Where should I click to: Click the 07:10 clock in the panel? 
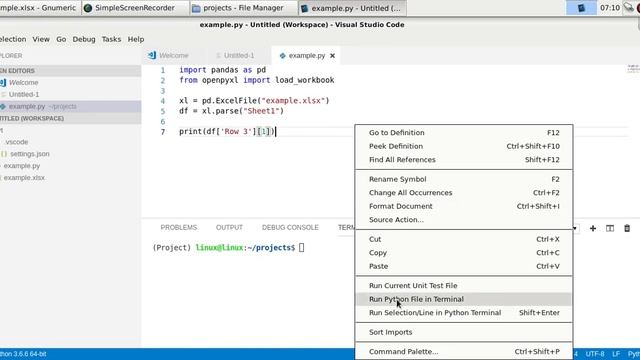tap(610, 8)
